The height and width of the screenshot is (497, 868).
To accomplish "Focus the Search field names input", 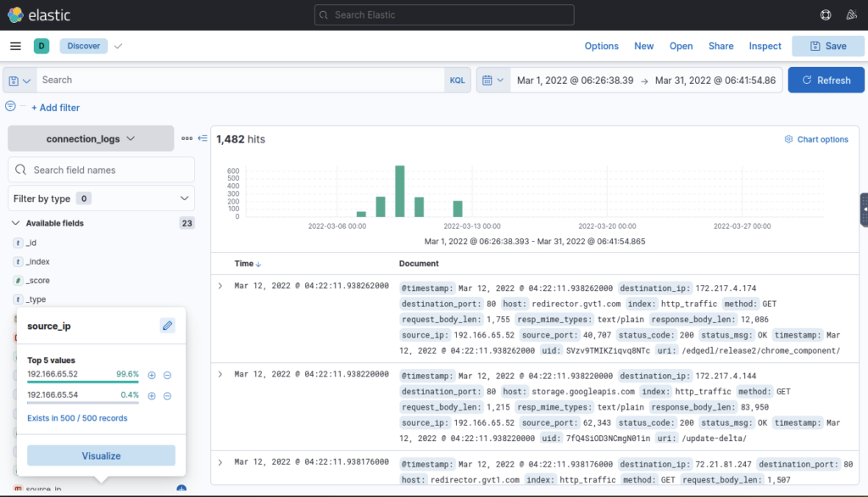I will pyautogui.click(x=102, y=170).
